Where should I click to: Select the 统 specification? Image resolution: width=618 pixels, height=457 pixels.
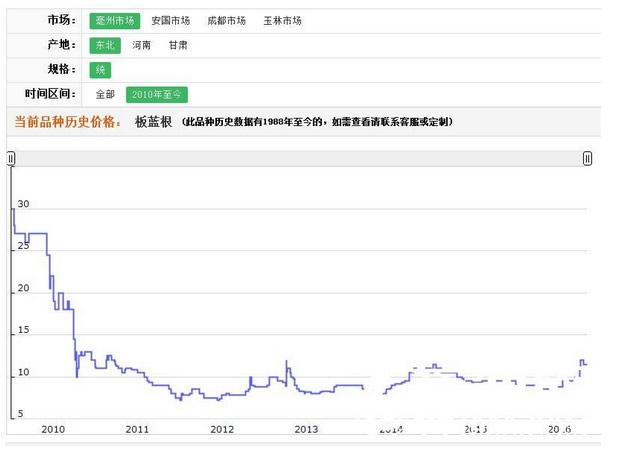tap(99, 70)
